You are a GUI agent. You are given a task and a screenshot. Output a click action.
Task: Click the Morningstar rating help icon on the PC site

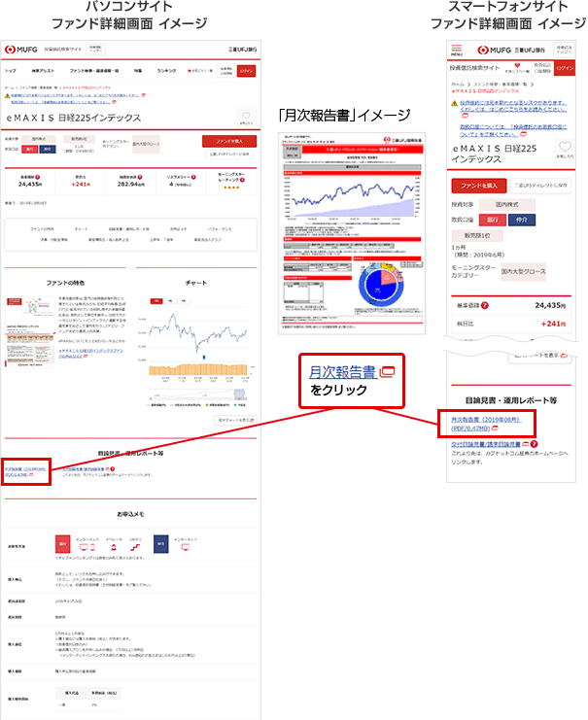(242, 180)
